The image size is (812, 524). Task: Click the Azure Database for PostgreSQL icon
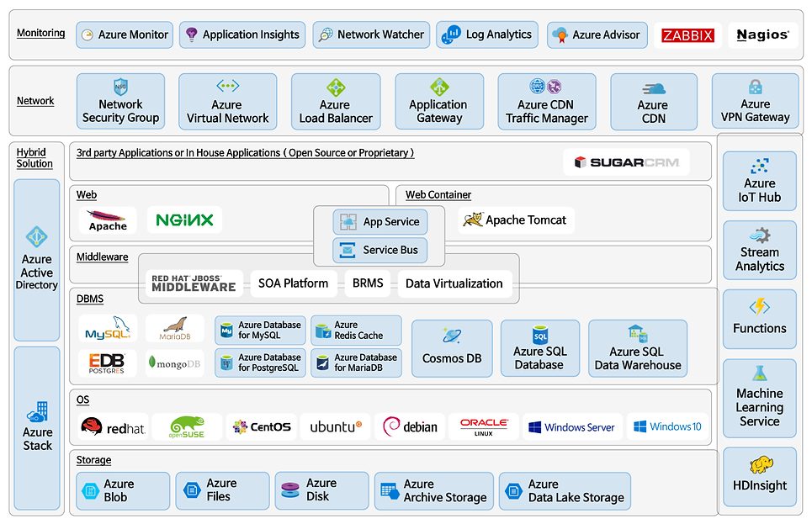(227, 363)
